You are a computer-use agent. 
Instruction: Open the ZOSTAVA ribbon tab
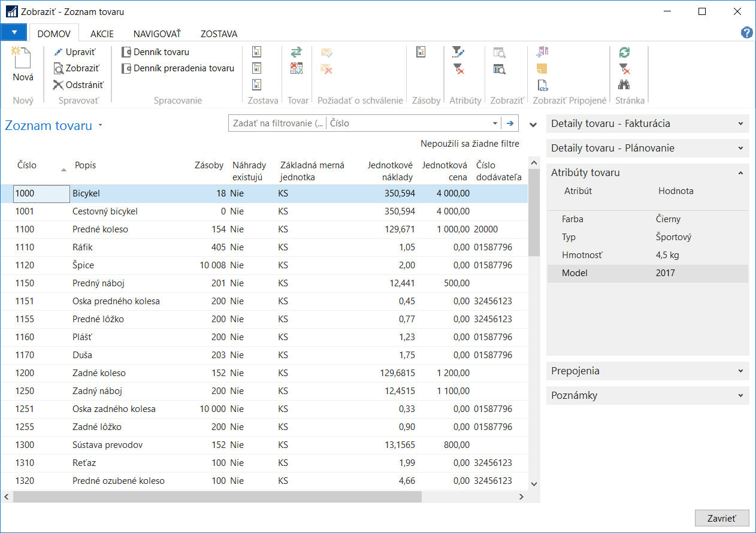[219, 34]
